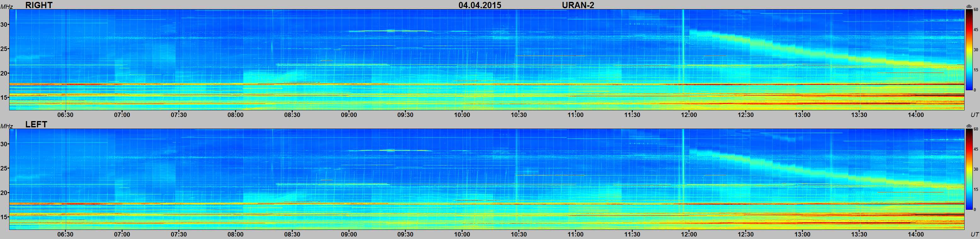Click the 30 MHz tick in LEFT panel
Screen dimensions: 980x239
[x=4, y=144]
